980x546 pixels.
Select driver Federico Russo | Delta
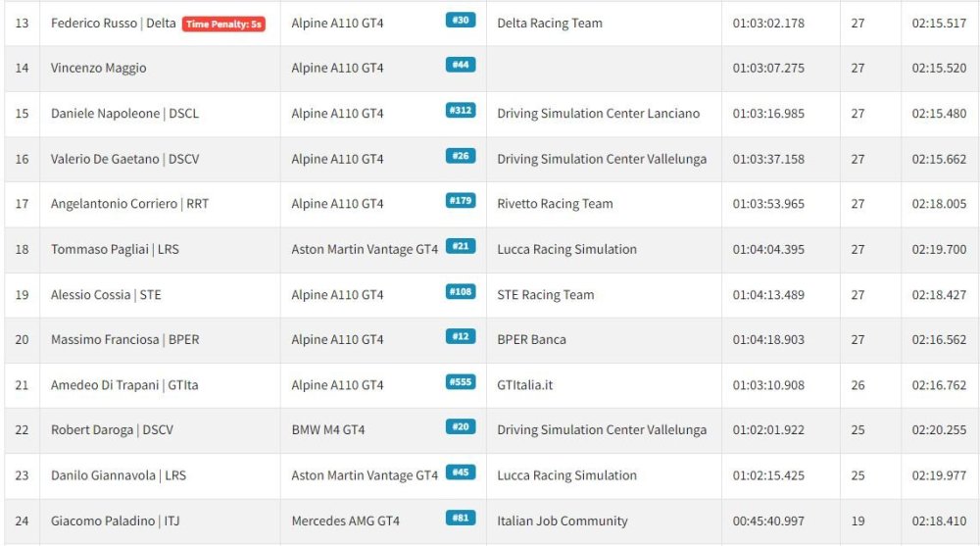click(x=113, y=24)
